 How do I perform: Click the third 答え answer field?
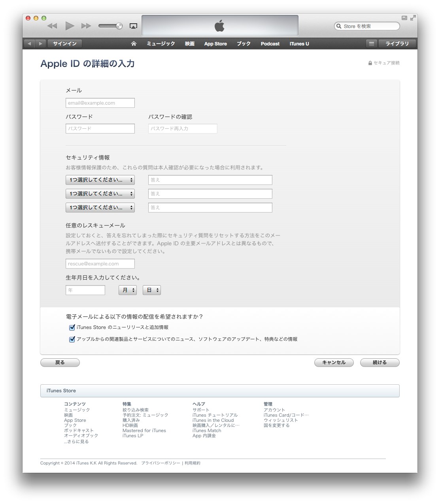tap(210, 207)
